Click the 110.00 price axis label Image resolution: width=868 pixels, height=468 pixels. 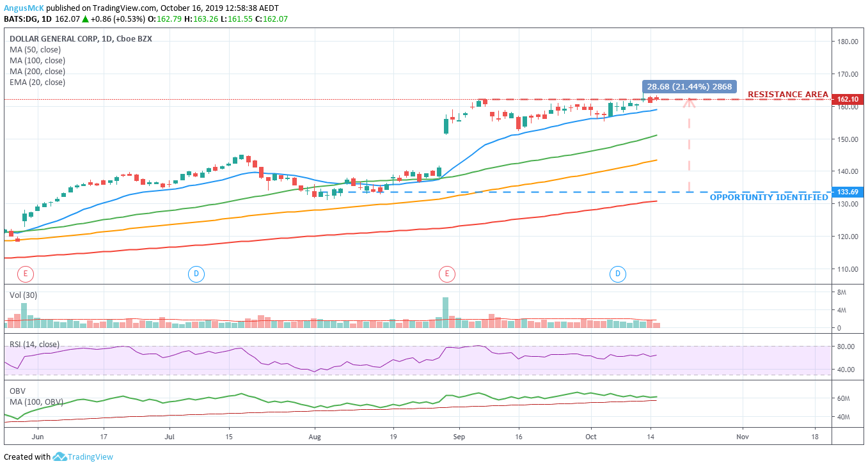pyautogui.click(x=848, y=269)
